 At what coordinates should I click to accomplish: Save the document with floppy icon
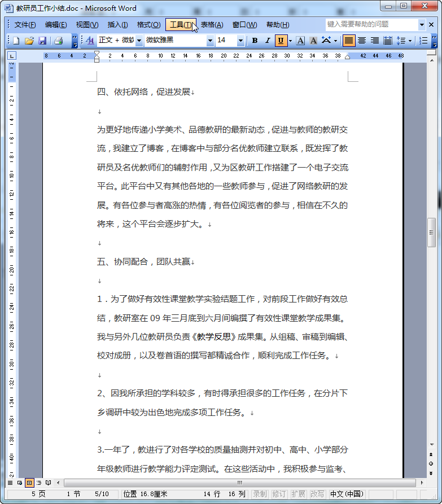point(42,41)
